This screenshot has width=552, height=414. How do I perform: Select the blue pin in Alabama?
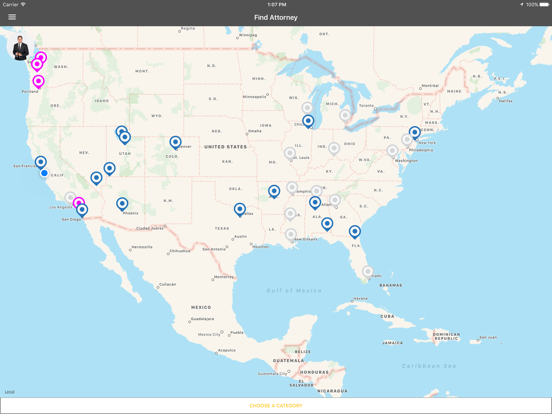(327, 224)
